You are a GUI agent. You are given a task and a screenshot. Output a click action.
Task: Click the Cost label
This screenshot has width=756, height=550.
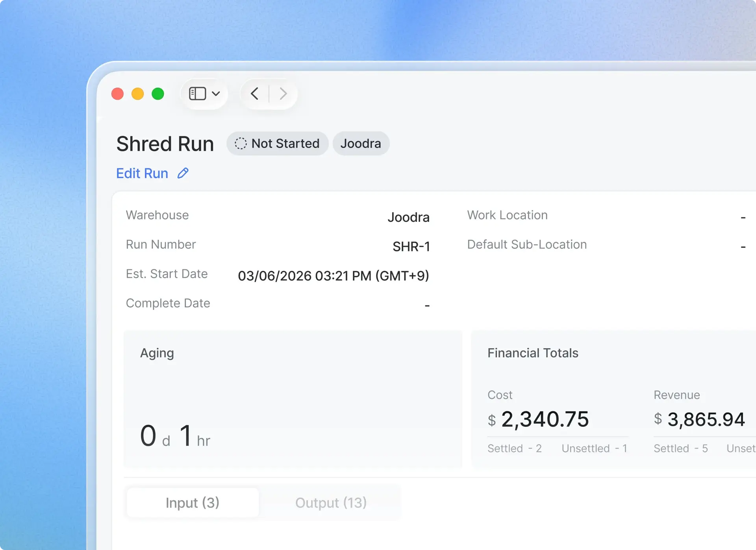[500, 395]
